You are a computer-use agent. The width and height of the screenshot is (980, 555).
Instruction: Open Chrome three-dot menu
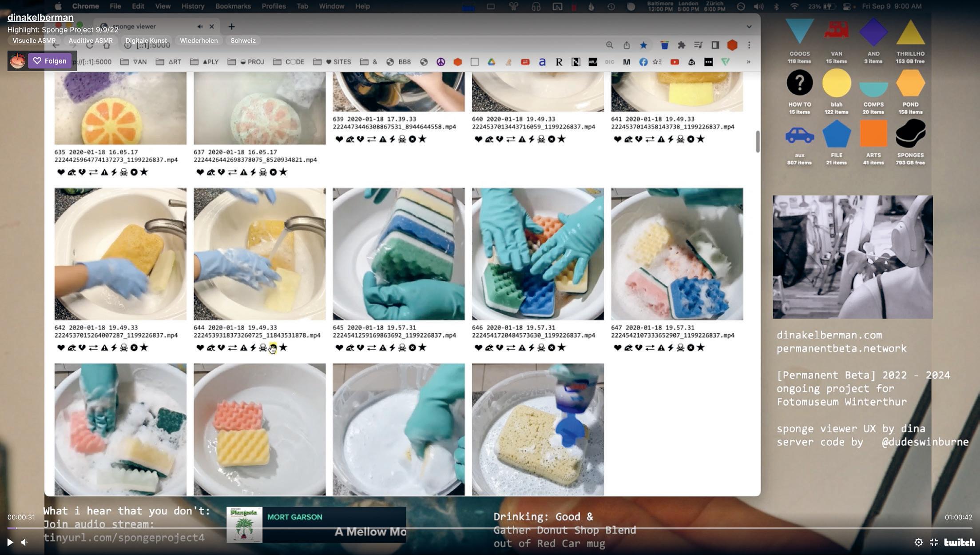tap(749, 45)
